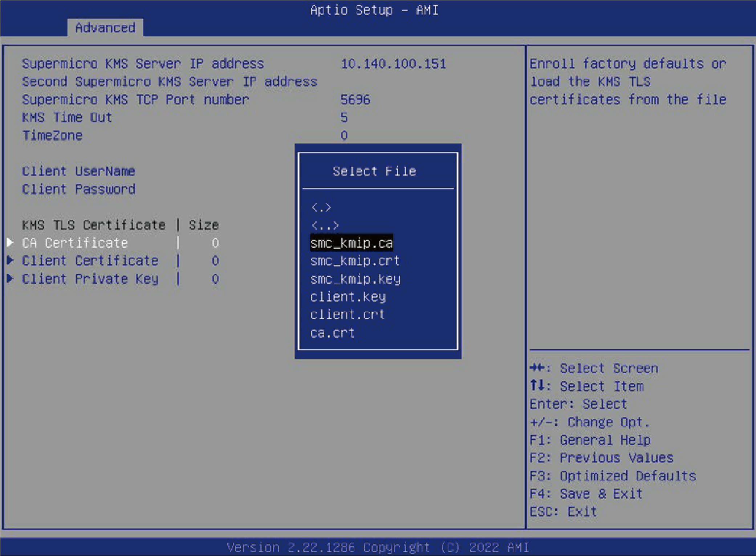Open the Client Password field
The height and width of the screenshot is (556, 756).
coord(78,189)
